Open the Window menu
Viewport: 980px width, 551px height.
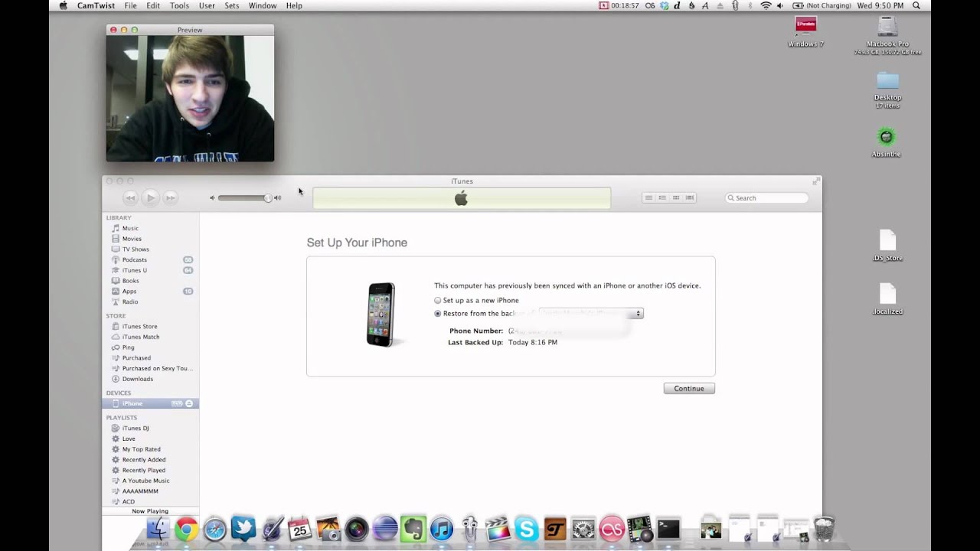(x=263, y=5)
